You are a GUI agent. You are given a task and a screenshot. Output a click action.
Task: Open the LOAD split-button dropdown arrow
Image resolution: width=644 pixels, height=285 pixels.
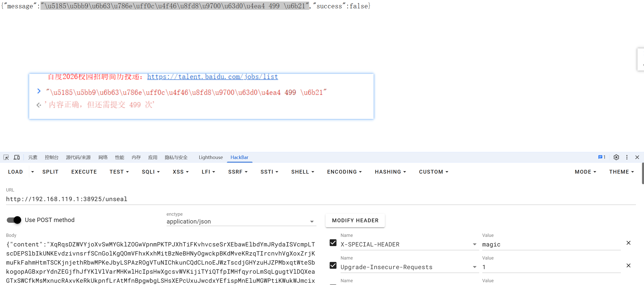click(32, 172)
